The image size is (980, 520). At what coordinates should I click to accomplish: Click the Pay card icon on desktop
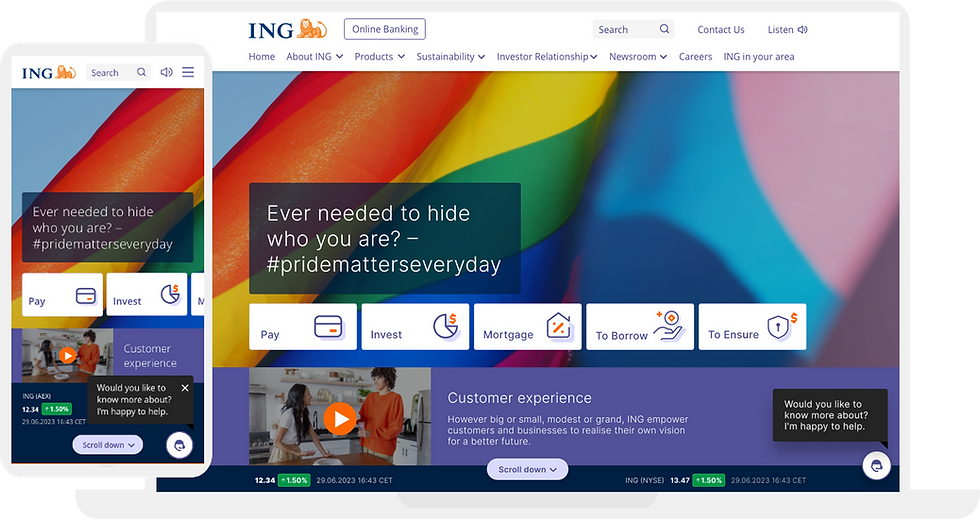[x=328, y=326]
